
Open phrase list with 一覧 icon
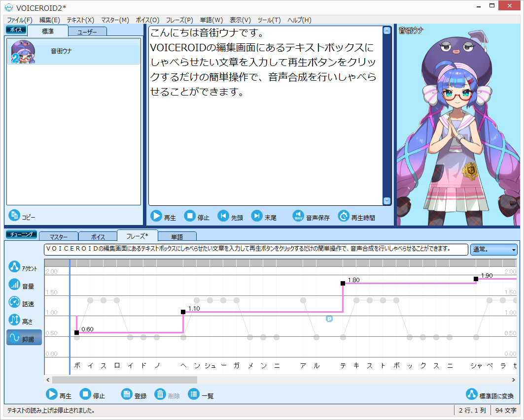tap(194, 394)
